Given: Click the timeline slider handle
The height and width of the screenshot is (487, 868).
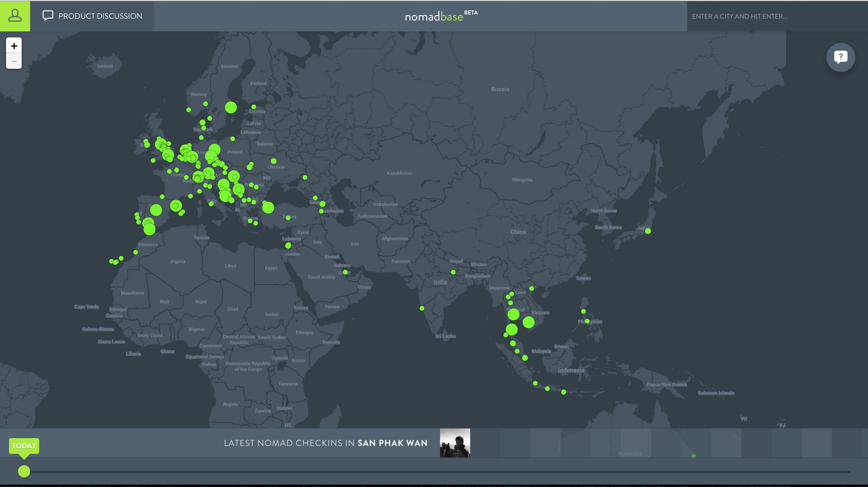Looking at the screenshot, I should (x=24, y=471).
